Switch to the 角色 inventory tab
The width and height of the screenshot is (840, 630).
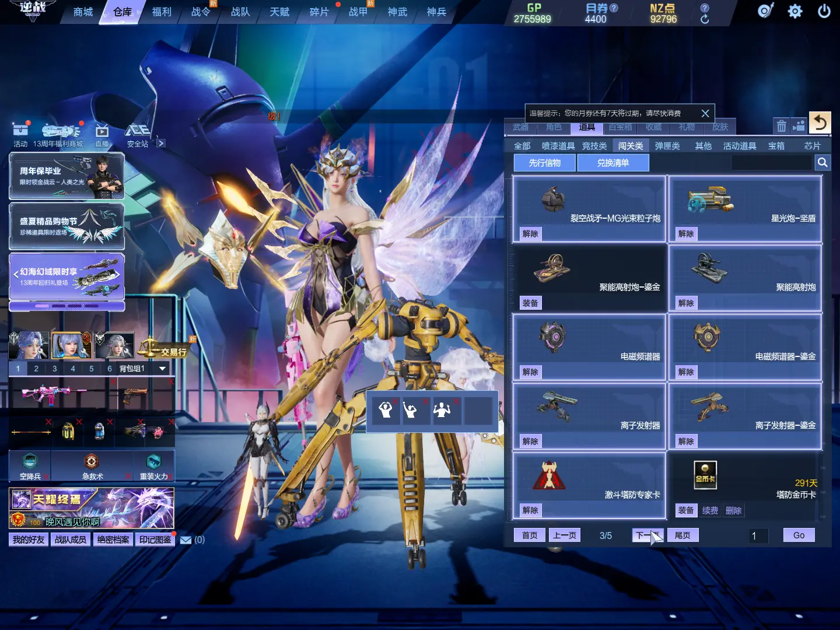pyautogui.click(x=554, y=127)
